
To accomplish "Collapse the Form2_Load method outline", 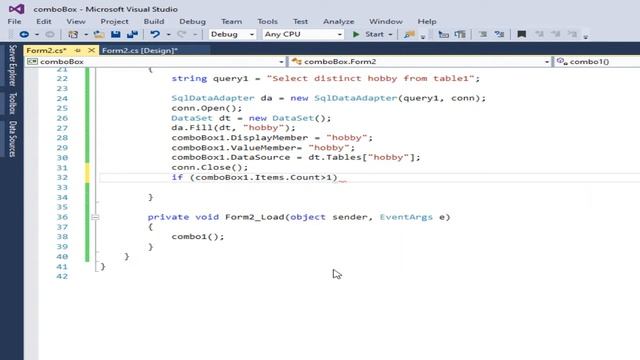I will [96, 217].
